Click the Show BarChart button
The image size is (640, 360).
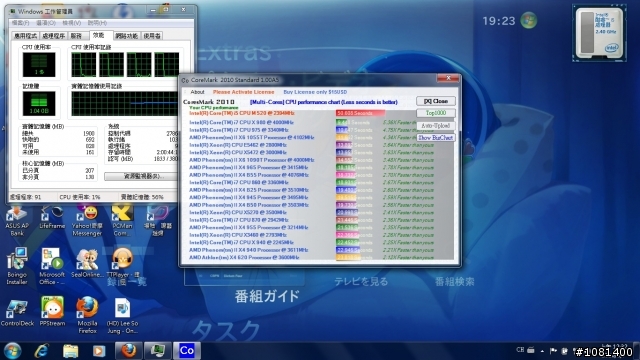[436, 138]
